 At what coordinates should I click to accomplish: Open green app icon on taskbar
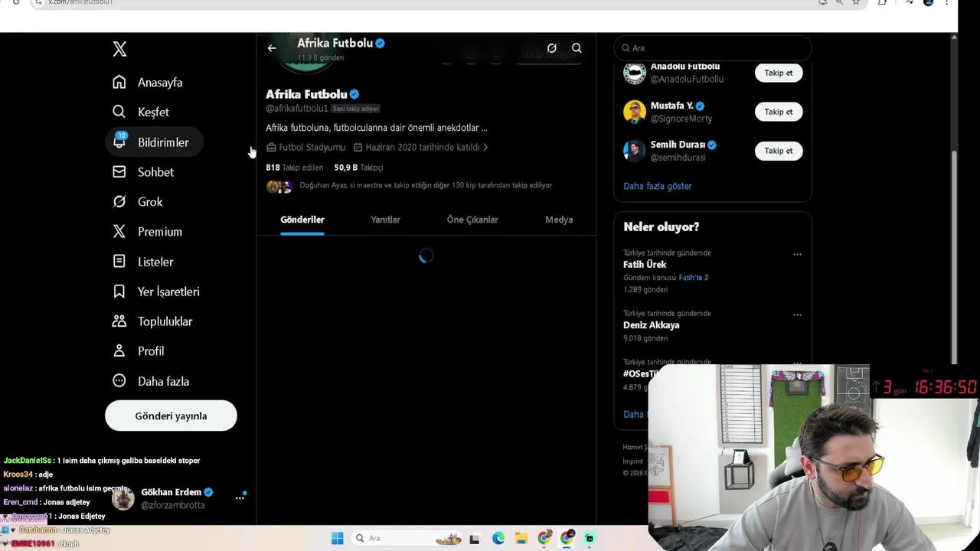(590, 539)
